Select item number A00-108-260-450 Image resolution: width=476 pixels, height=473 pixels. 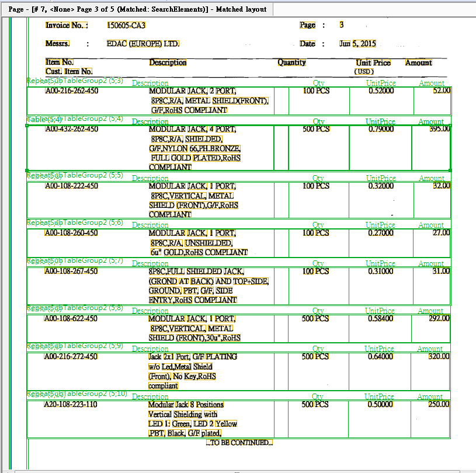(x=71, y=233)
